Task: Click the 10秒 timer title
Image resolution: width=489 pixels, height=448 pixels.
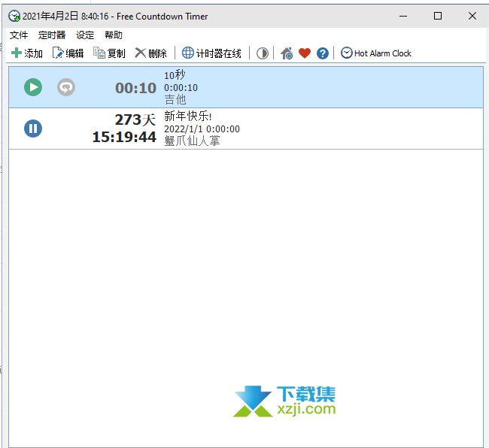Action: coord(175,75)
